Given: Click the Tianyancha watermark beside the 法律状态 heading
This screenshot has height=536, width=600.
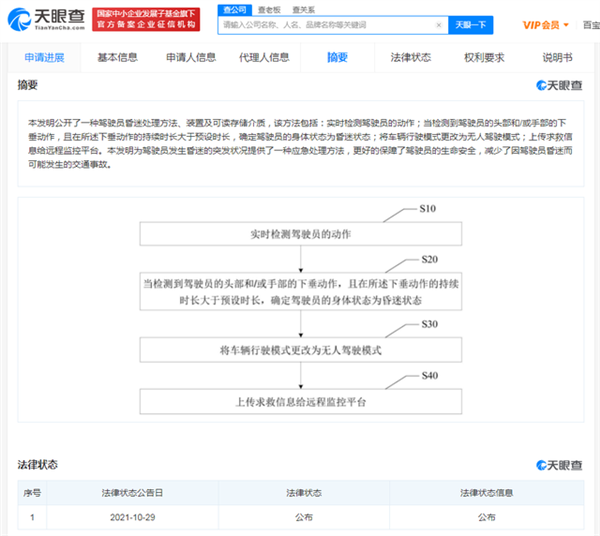Looking at the screenshot, I should pyautogui.click(x=552, y=466).
